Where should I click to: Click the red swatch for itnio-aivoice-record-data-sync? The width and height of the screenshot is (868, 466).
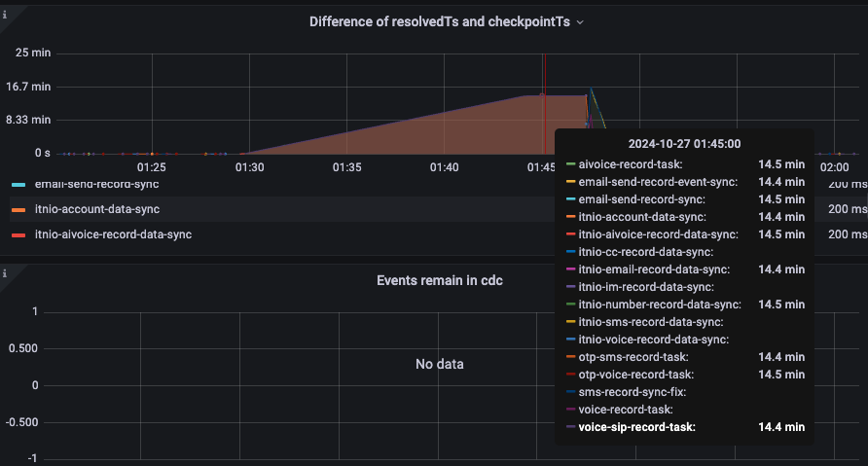18,234
